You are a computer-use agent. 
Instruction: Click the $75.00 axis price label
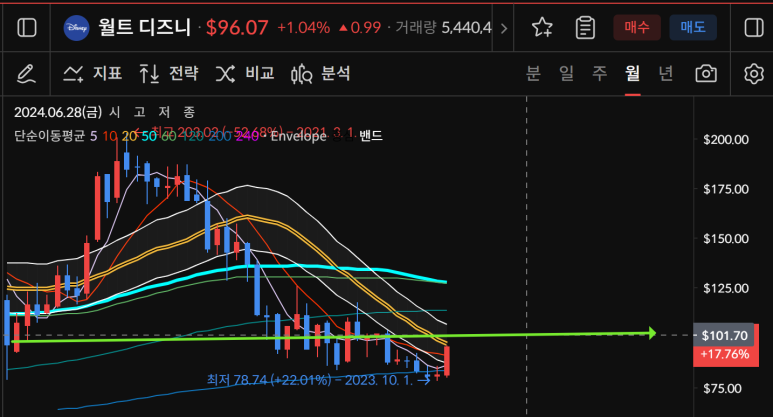pyautogui.click(x=722, y=388)
